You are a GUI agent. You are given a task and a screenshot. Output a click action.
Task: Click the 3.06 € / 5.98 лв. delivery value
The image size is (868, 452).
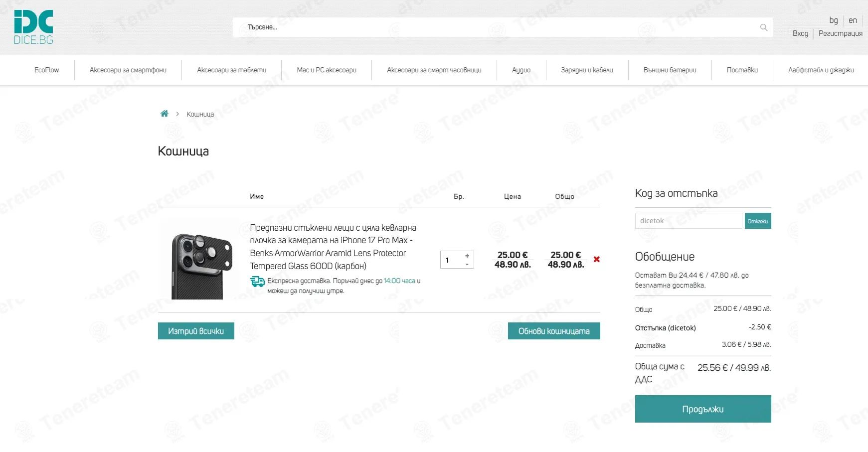click(x=746, y=344)
